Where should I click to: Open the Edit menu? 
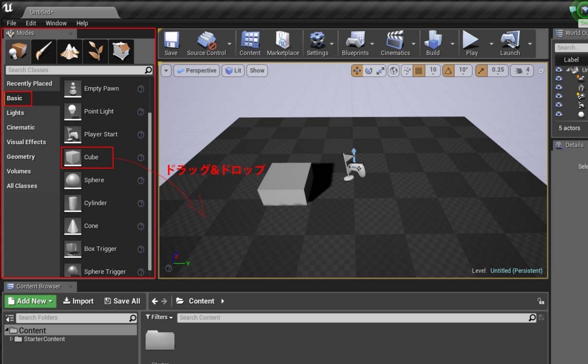(x=31, y=23)
